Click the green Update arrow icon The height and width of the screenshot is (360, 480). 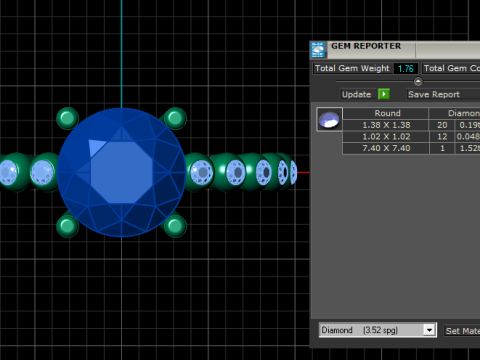384,94
